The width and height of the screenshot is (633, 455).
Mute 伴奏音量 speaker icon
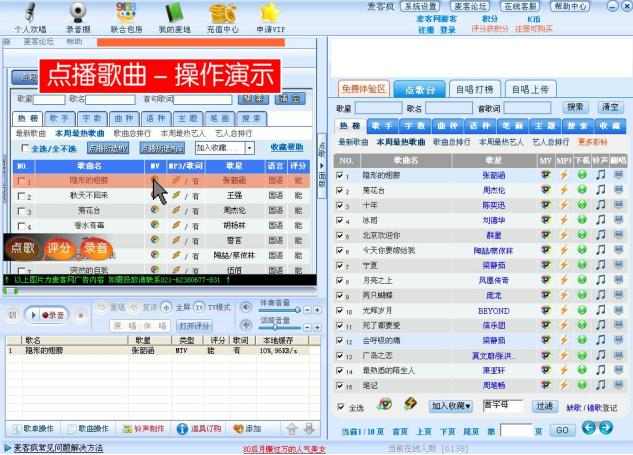(x=246, y=308)
